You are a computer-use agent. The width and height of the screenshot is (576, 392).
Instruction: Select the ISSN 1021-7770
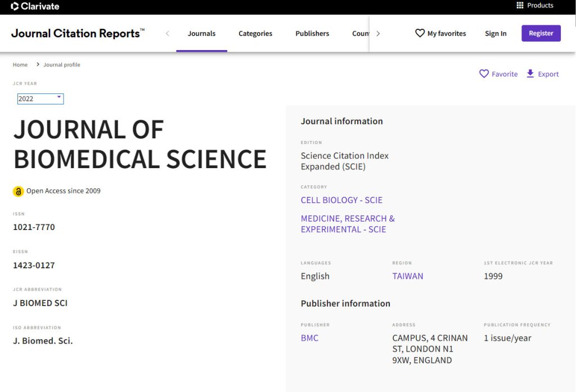[x=34, y=227]
